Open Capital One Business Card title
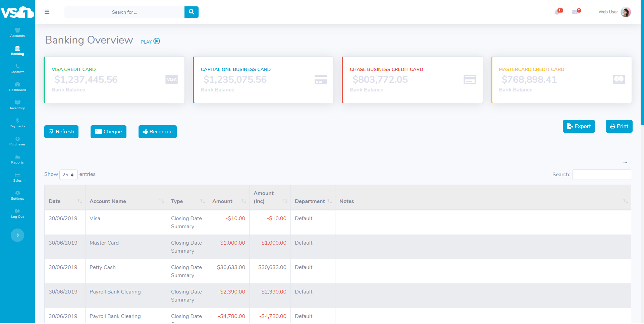This screenshot has width=644, height=324. [x=236, y=69]
